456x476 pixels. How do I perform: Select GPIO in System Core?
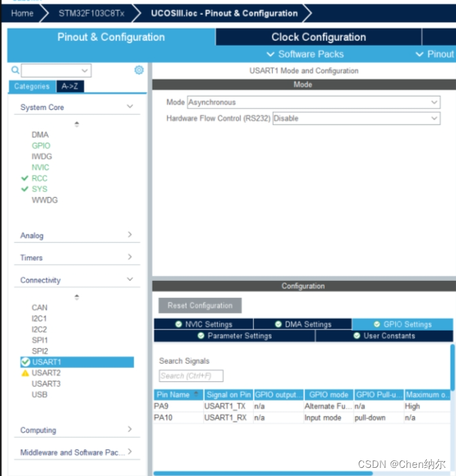coord(41,146)
